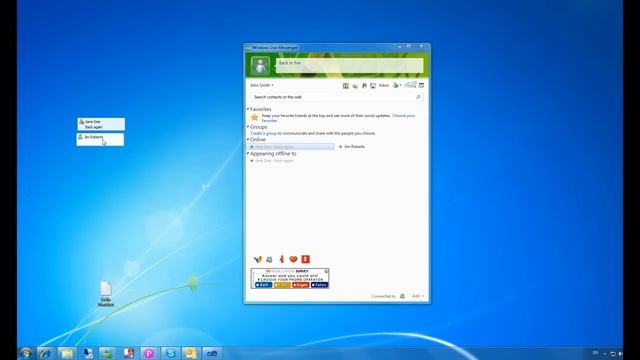The width and height of the screenshot is (640, 360).
Task: Open Internet Explorer from taskbar
Action: pyautogui.click(x=45, y=353)
